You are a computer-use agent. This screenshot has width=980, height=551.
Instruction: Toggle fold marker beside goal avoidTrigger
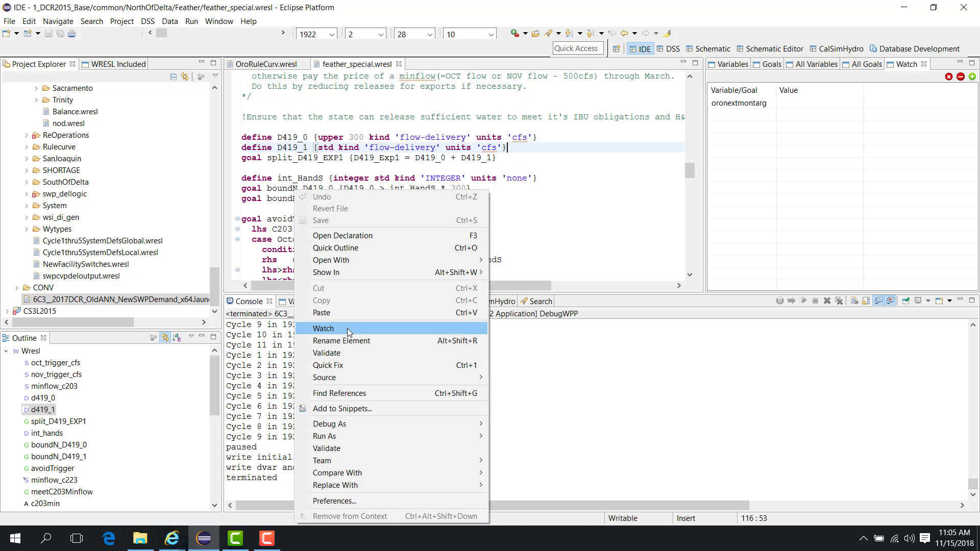[x=237, y=219]
